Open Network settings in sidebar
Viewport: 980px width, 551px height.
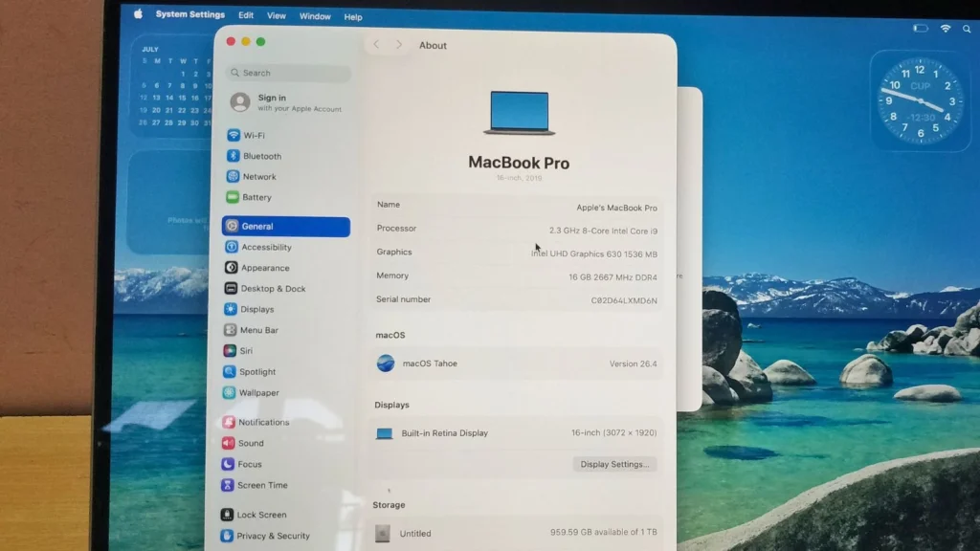[252, 177]
